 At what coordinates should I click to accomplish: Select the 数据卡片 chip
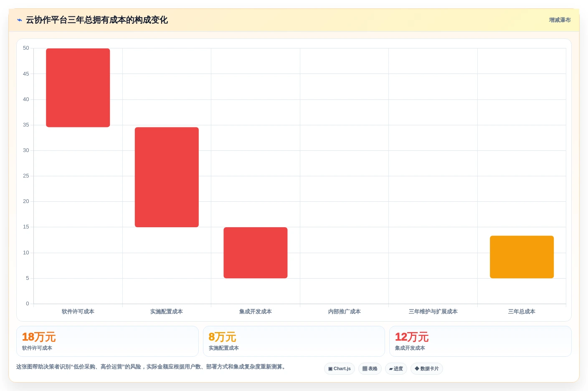[426, 368]
